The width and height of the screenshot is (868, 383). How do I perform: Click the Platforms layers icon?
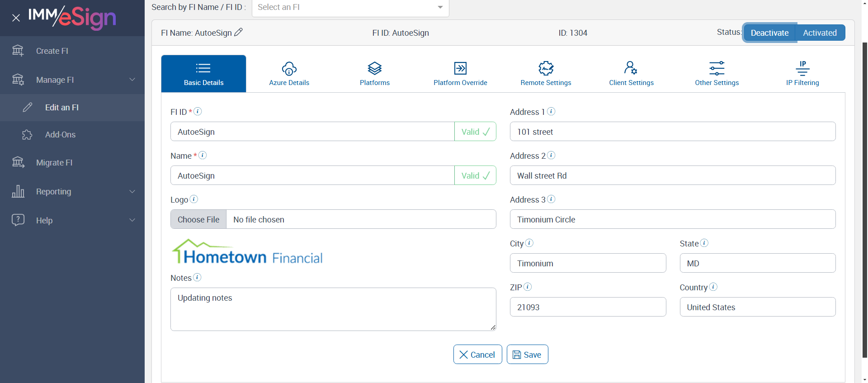[x=375, y=68]
